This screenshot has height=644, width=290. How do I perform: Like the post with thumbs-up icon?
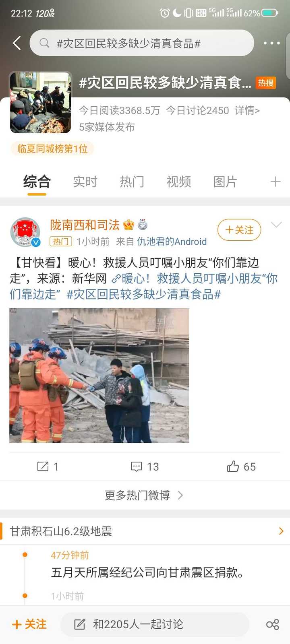pyautogui.click(x=233, y=466)
